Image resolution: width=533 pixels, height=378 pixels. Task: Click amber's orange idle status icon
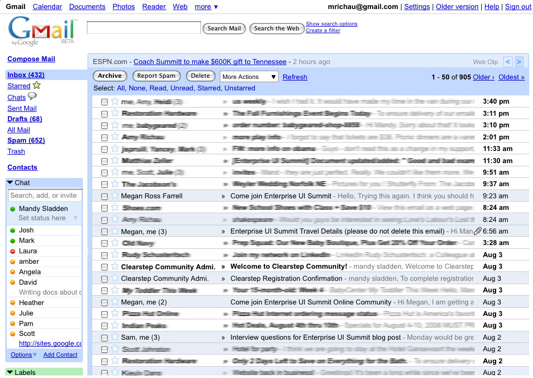(x=13, y=262)
